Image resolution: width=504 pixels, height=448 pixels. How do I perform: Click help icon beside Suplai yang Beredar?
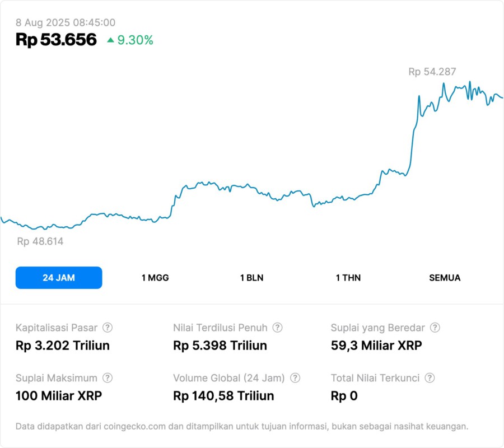(435, 328)
